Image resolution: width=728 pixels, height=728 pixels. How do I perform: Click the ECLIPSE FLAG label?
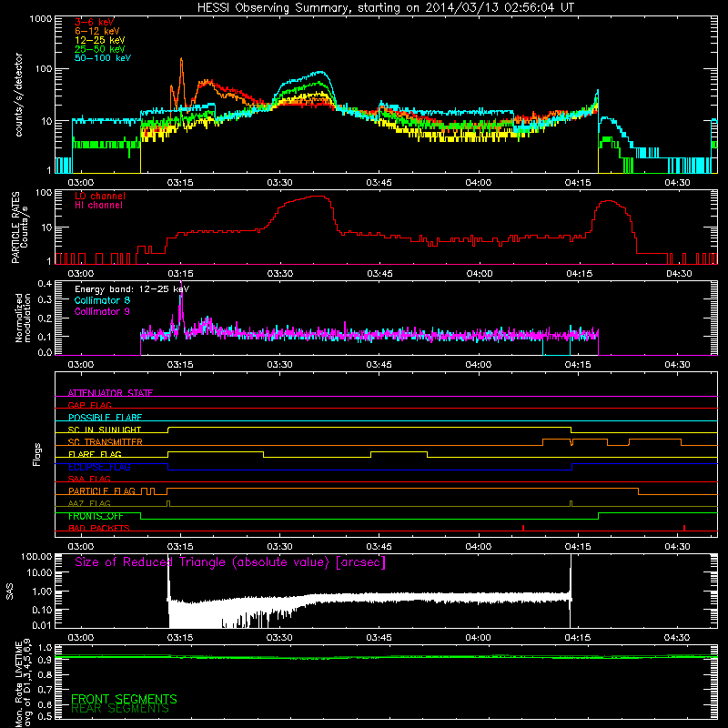click(99, 467)
